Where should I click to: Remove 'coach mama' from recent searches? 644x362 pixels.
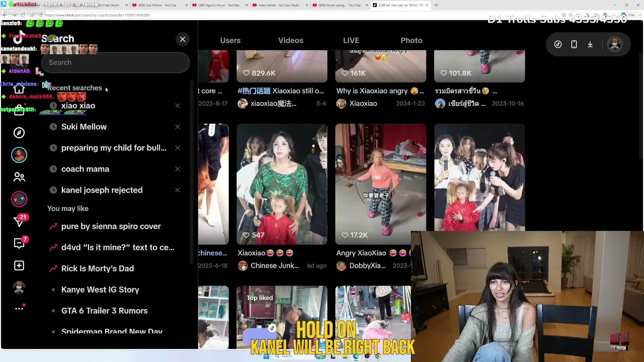[178, 169]
